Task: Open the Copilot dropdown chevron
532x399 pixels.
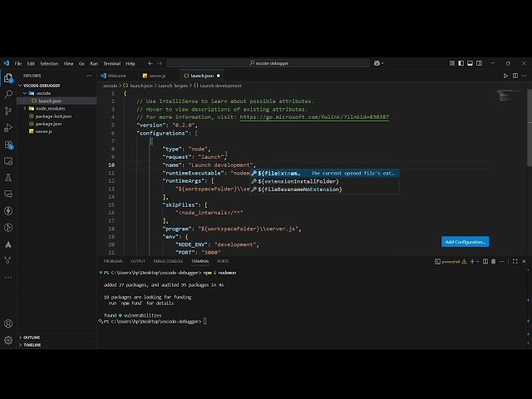Action: (382, 63)
